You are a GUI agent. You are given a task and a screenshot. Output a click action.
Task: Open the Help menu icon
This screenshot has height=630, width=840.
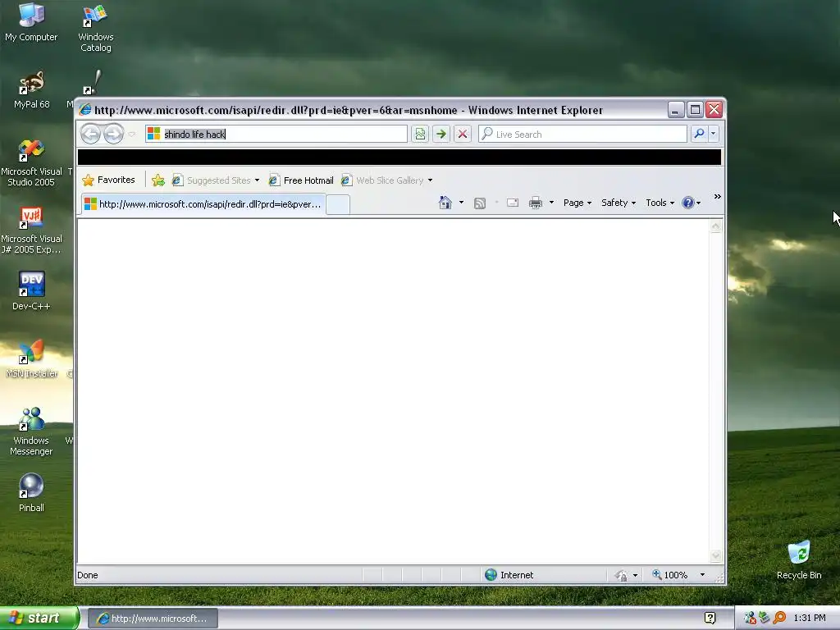(691, 203)
